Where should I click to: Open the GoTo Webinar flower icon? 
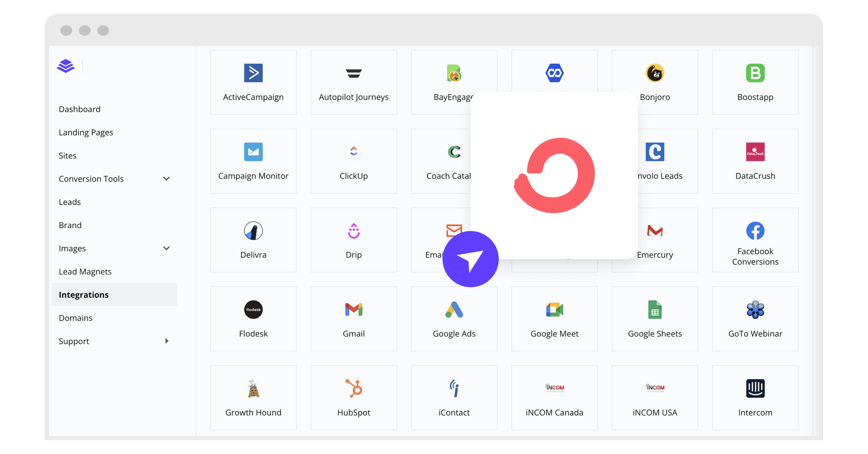(x=755, y=309)
